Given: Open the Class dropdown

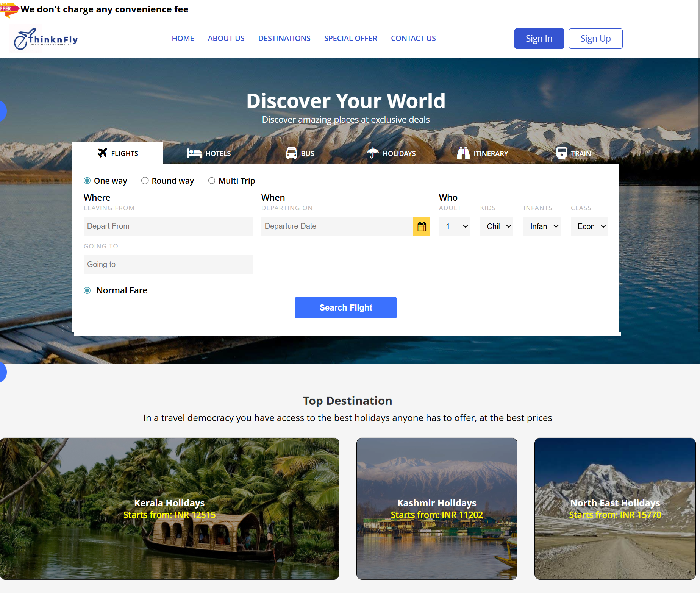Looking at the screenshot, I should (x=589, y=226).
